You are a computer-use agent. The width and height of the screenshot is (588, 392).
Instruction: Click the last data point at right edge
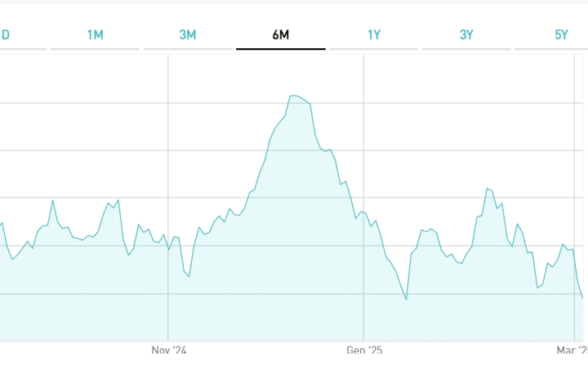pos(583,299)
